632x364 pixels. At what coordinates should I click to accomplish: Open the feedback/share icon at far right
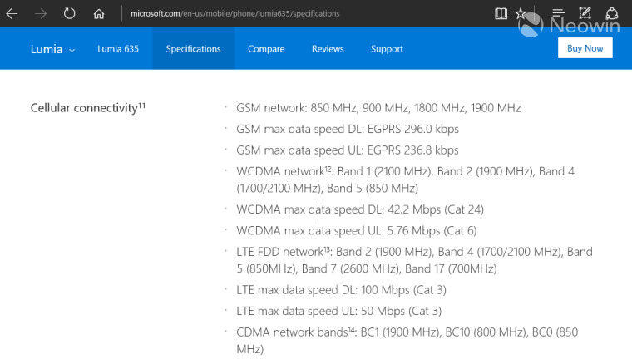pos(612,13)
